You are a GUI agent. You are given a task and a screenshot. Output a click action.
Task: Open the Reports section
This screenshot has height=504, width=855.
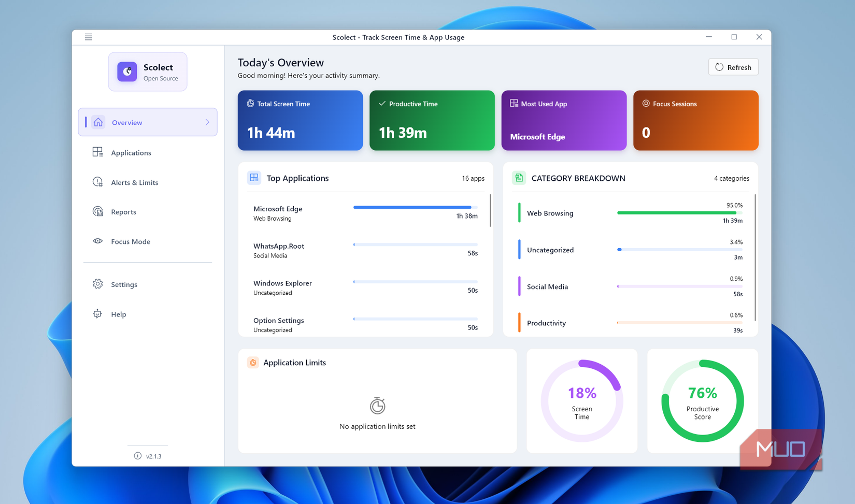(148, 212)
